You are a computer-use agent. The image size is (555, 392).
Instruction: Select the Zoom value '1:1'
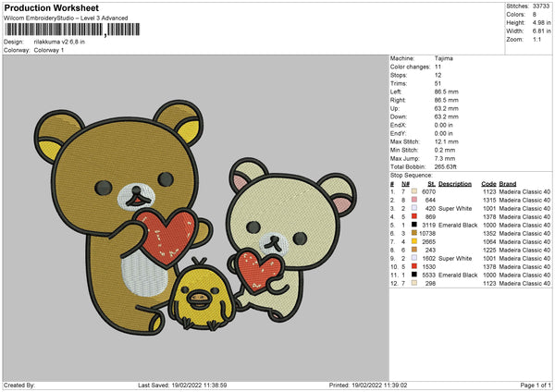(536, 39)
